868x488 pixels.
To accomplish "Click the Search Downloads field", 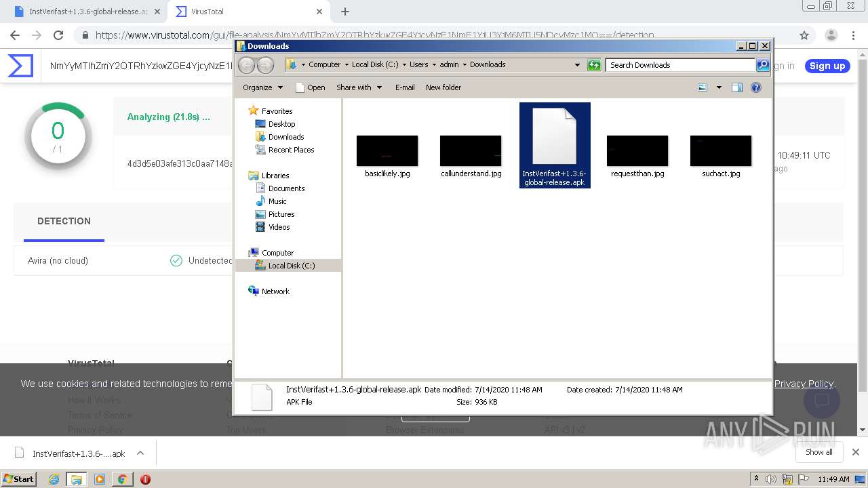I will click(x=680, y=65).
